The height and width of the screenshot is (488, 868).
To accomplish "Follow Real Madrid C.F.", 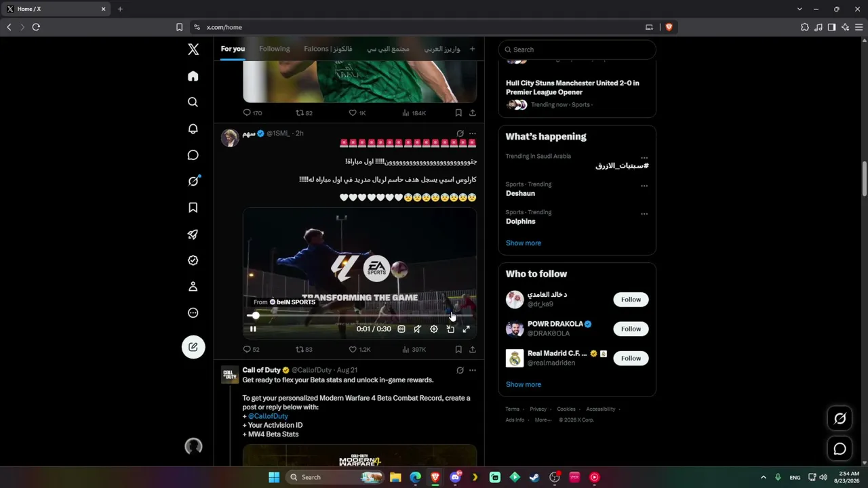I will 631,358.
